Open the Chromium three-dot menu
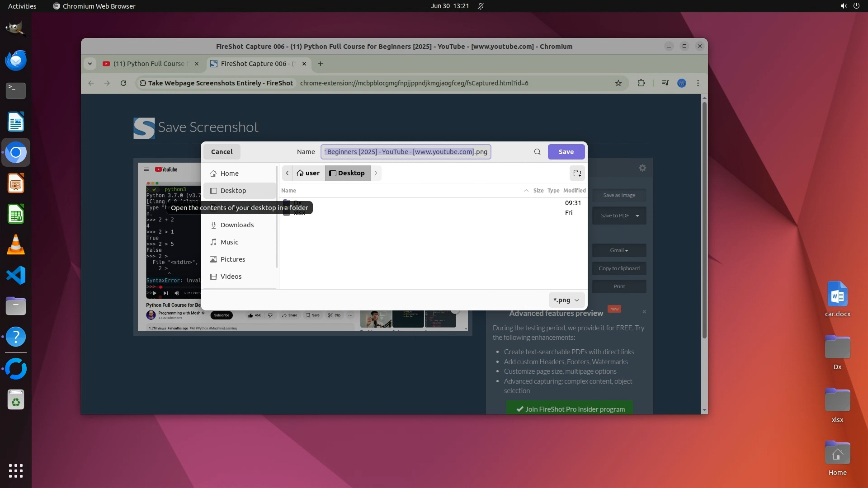 (x=698, y=83)
